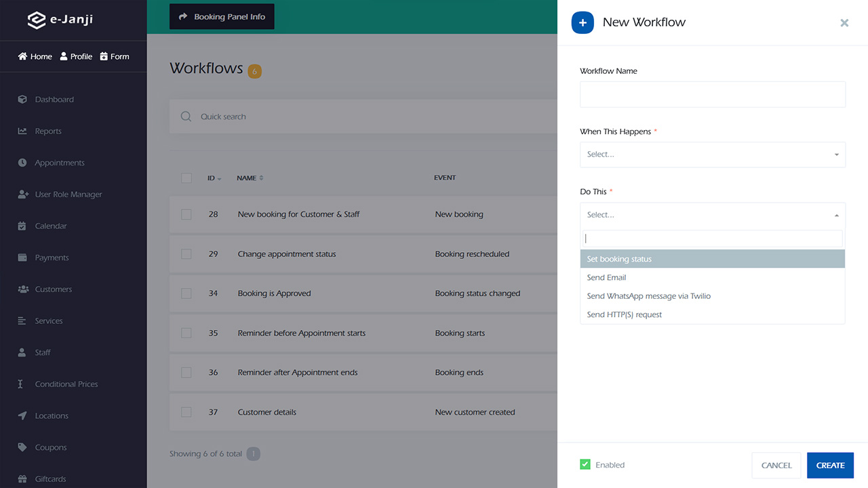The width and height of the screenshot is (868, 488).
Task: Click the Payments card icon
Action: pyautogui.click(x=22, y=258)
